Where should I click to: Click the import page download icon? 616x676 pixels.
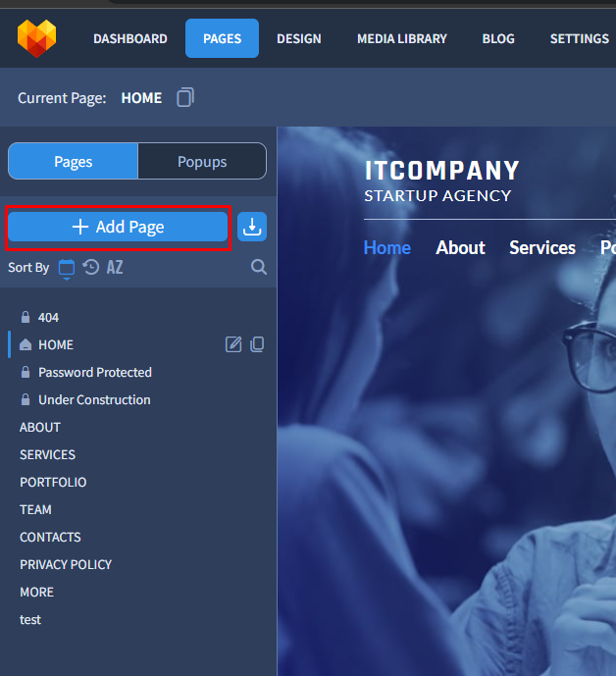click(x=252, y=227)
